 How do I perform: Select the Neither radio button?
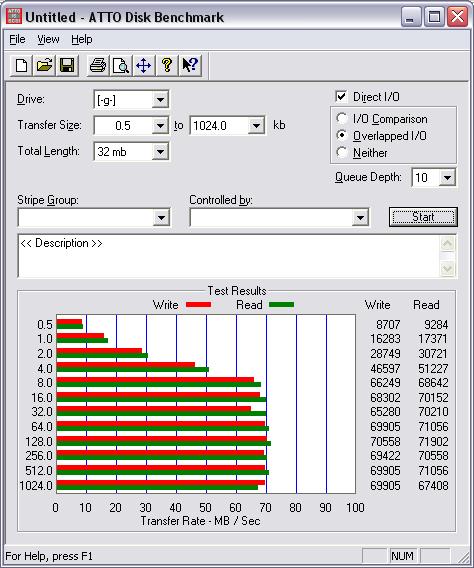click(x=341, y=152)
